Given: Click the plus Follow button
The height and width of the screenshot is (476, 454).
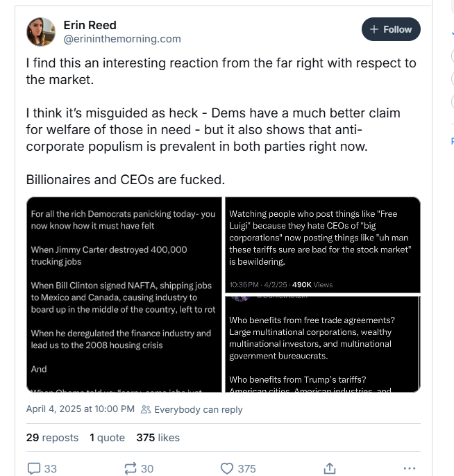Looking at the screenshot, I should pyautogui.click(x=391, y=29).
